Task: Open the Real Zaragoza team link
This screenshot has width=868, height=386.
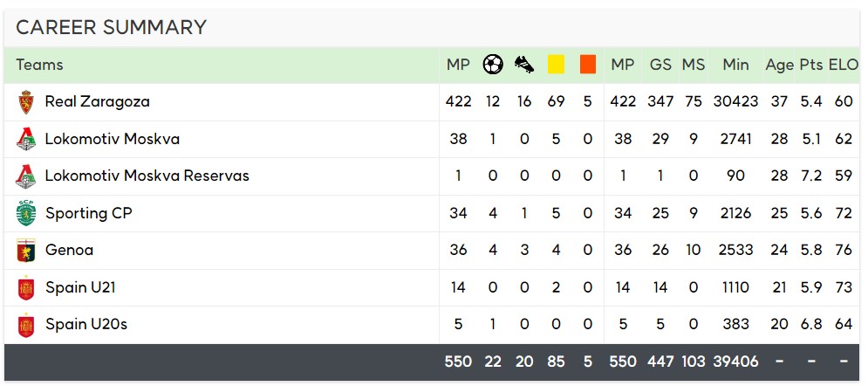Action: pyautogui.click(x=98, y=102)
